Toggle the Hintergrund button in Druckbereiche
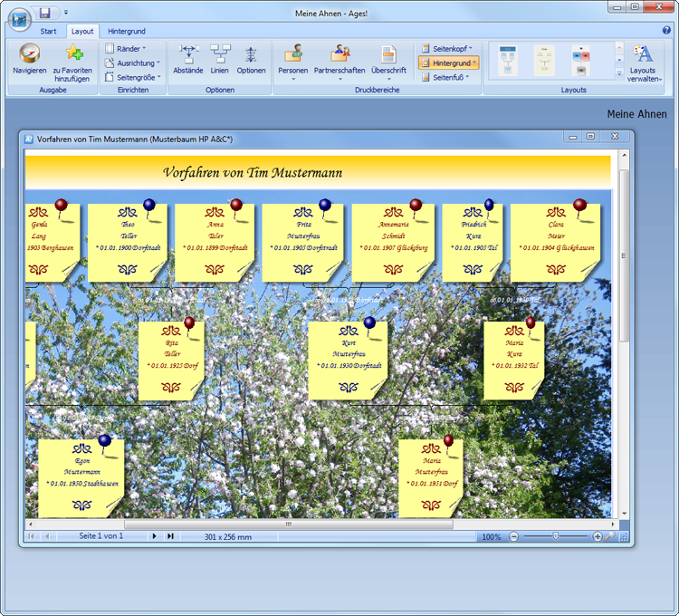 click(449, 63)
